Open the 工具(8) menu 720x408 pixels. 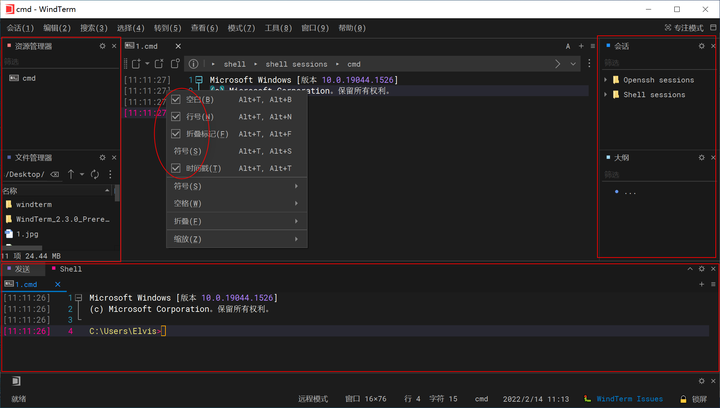pyautogui.click(x=278, y=28)
